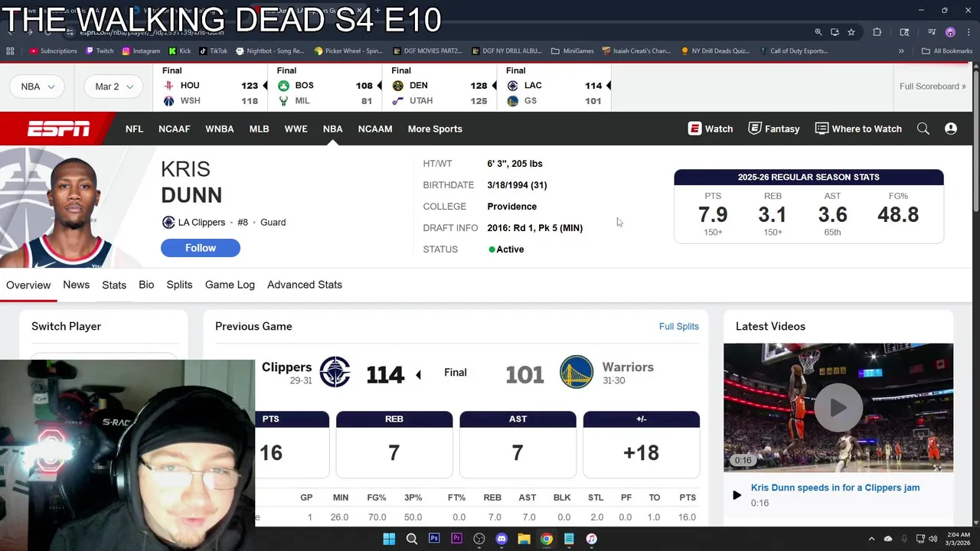This screenshot has width=980, height=551.
Task: Open the ESPN search icon
Action: [x=923, y=129]
